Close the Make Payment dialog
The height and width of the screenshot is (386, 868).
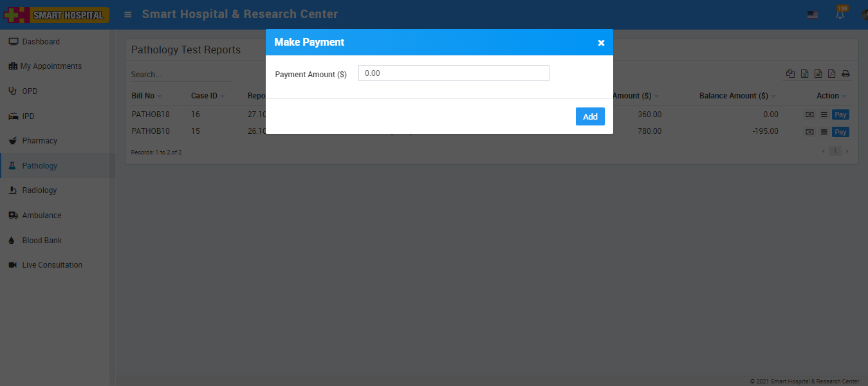click(601, 43)
